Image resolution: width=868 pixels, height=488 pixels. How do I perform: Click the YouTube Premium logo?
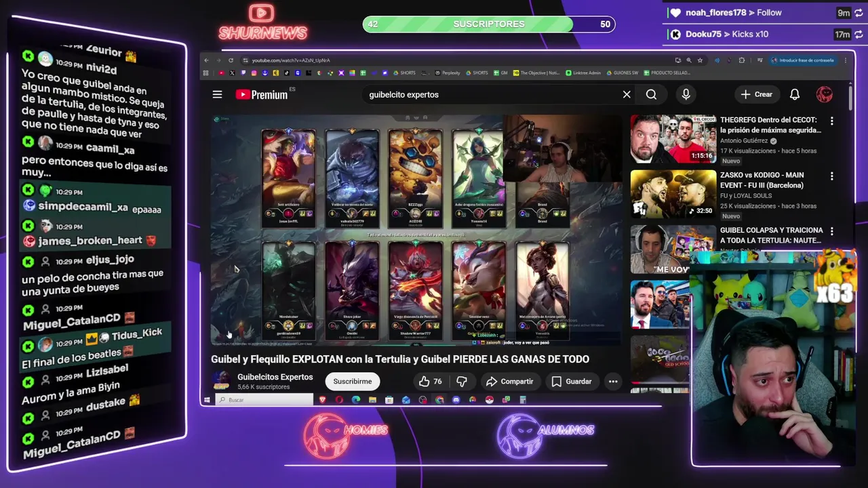[262, 95]
